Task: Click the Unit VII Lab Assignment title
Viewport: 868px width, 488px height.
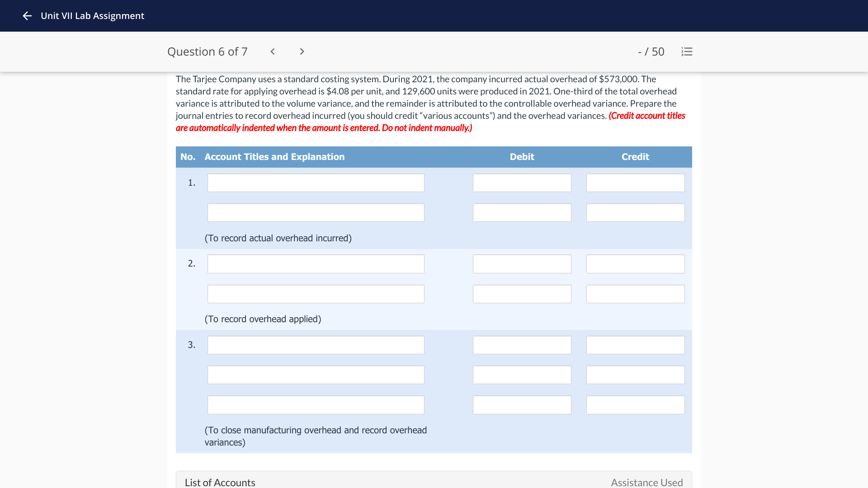Action: (x=93, y=16)
